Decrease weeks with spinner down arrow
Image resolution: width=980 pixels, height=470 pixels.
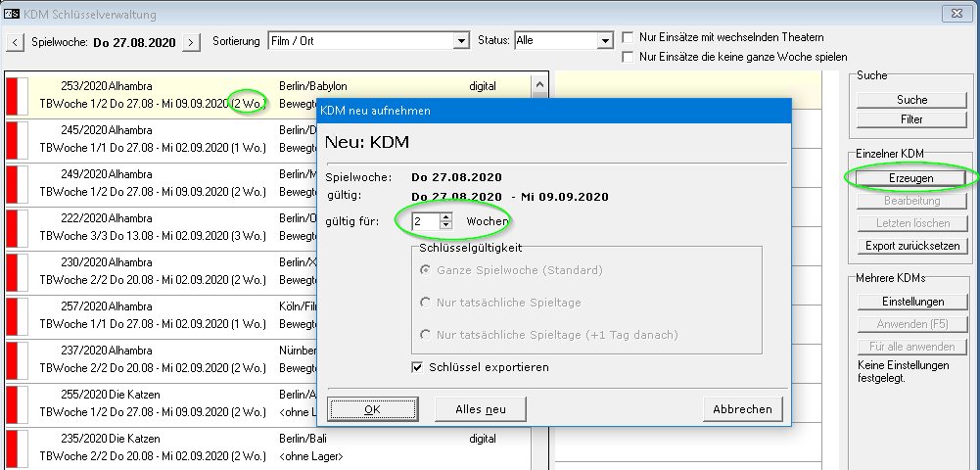coord(446,226)
